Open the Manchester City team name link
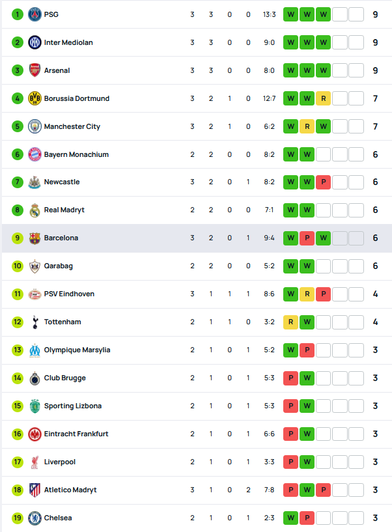 [72, 126]
